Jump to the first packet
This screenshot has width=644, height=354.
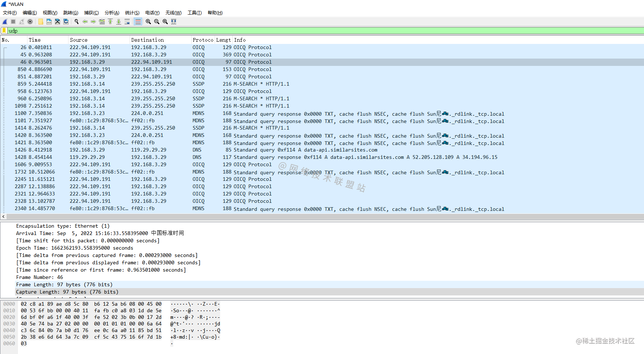pyautogui.click(x=111, y=22)
